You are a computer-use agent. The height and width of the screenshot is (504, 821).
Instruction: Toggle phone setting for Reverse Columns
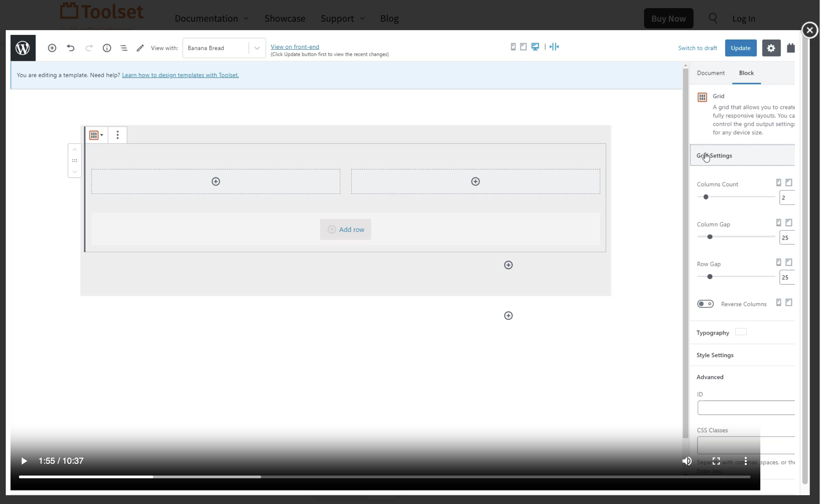[779, 302]
